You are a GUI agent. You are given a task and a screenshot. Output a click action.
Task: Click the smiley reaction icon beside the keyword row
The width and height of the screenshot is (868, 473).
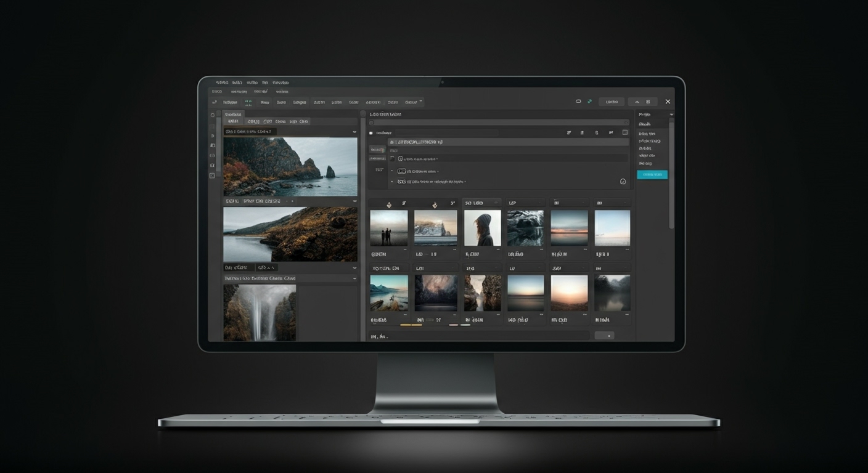(x=623, y=181)
